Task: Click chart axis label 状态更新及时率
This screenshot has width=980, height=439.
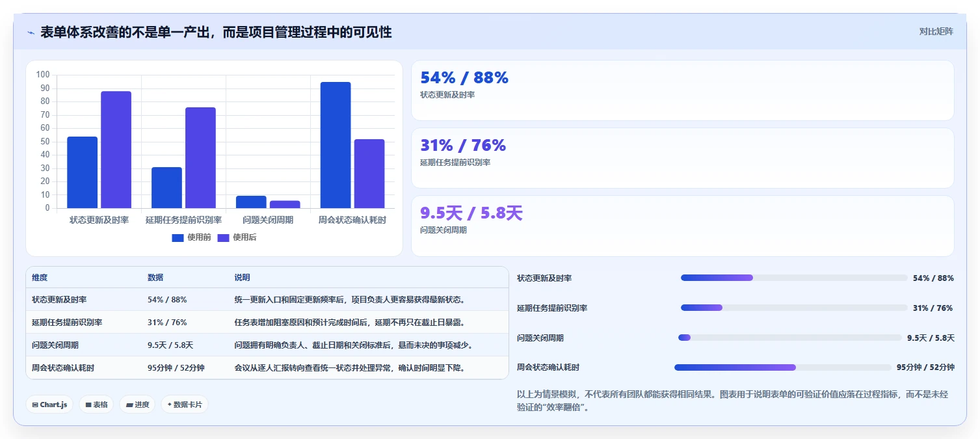Action: [x=99, y=220]
